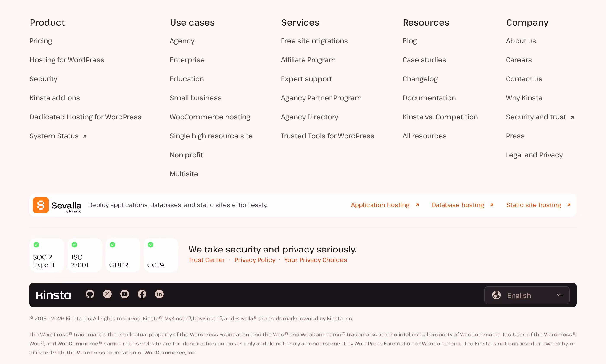Go to WooCommerce hosting use case
Viewport: 606px width, 364px height.
pos(210,117)
